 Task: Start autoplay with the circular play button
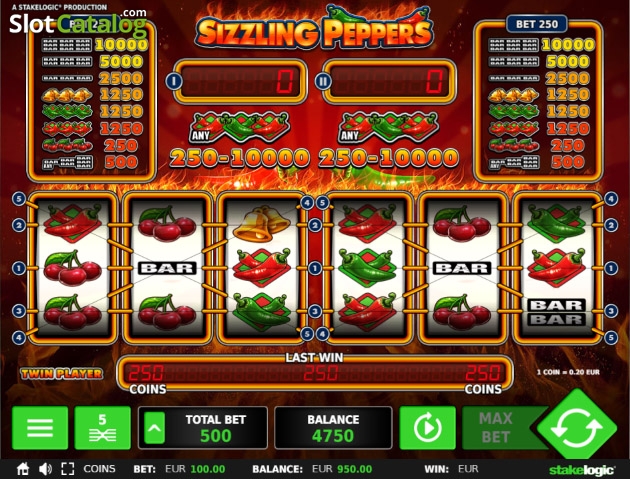click(428, 428)
